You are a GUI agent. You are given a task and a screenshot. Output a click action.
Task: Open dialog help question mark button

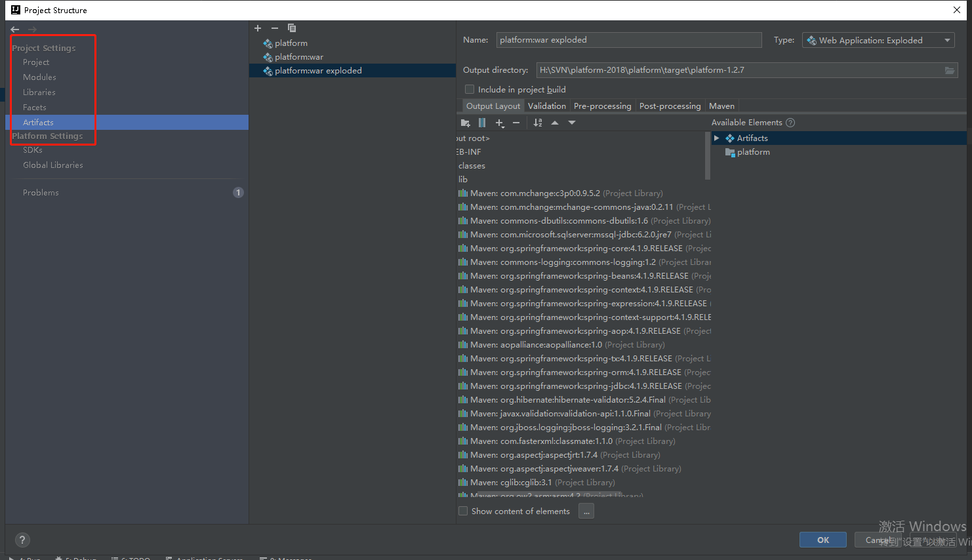point(22,540)
